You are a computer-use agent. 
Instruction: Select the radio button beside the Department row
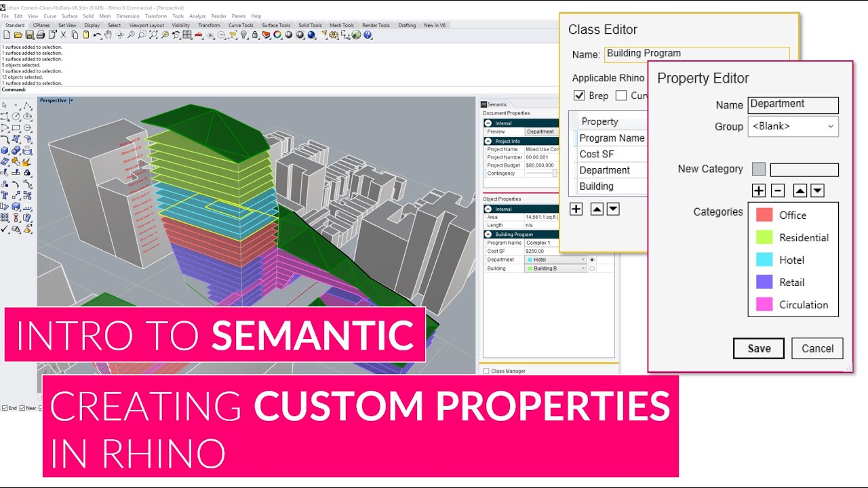592,260
